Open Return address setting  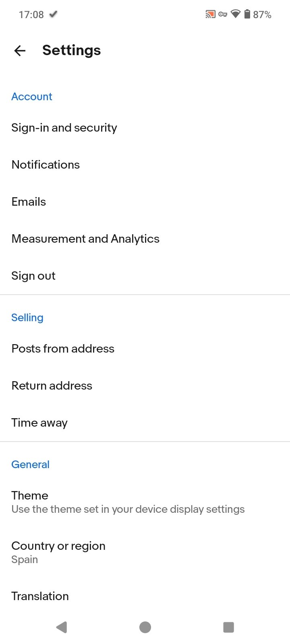coord(52,386)
